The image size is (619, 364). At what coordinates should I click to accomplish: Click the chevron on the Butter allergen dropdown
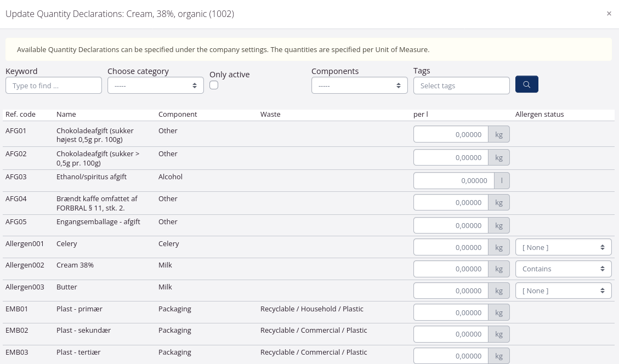(x=603, y=291)
